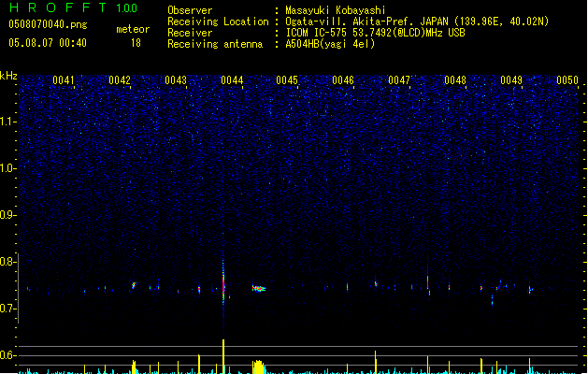Click the 0050 time marker
Viewport: 588px width, 374px height.
point(567,80)
